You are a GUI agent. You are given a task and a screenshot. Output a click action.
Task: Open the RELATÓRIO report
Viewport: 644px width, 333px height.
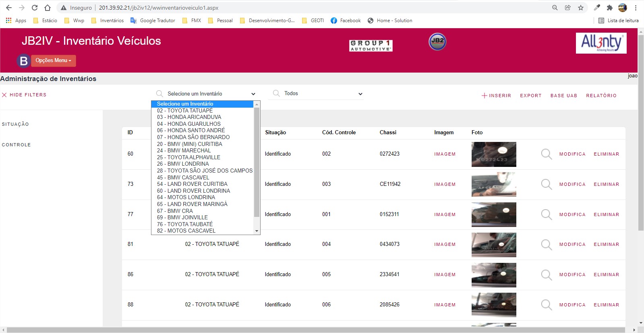tap(601, 96)
